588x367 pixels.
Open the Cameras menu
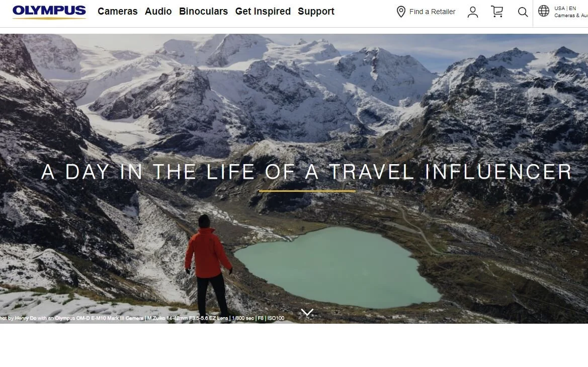coord(117,11)
